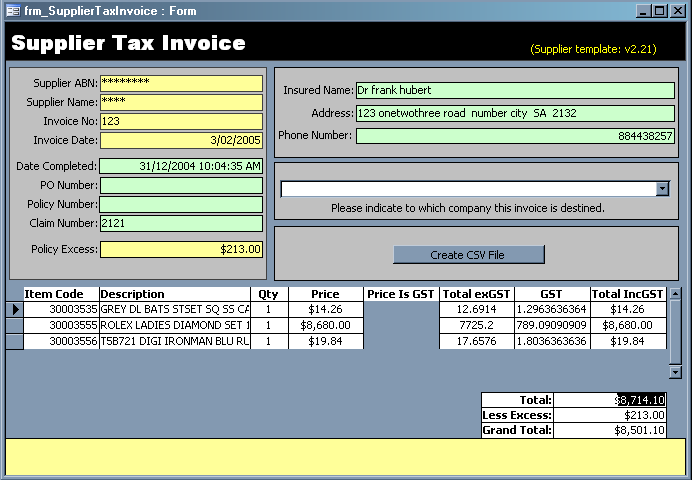Click the Price Is GST column header
The width and height of the screenshot is (692, 480).
coord(401,294)
